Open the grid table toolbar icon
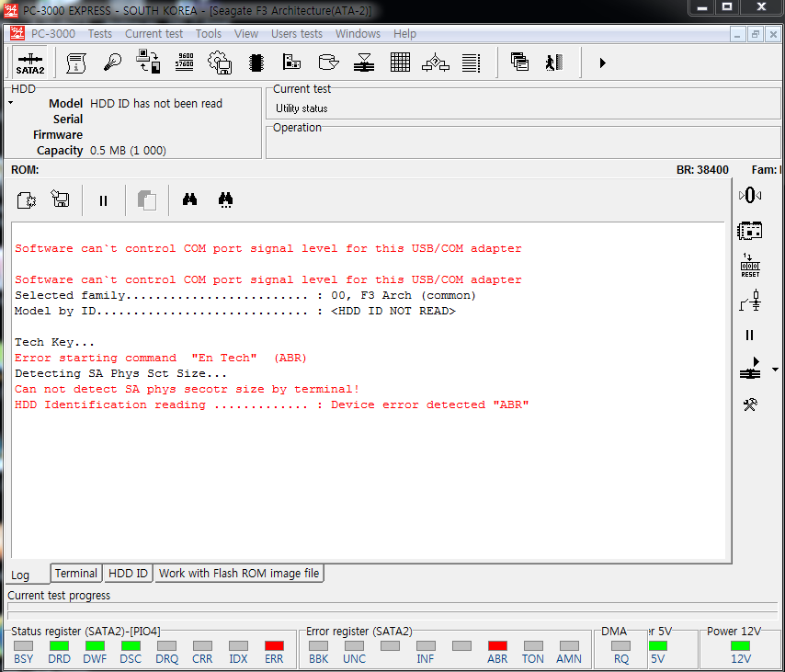This screenshot has height=672, width=785. (x=400, y=63)
